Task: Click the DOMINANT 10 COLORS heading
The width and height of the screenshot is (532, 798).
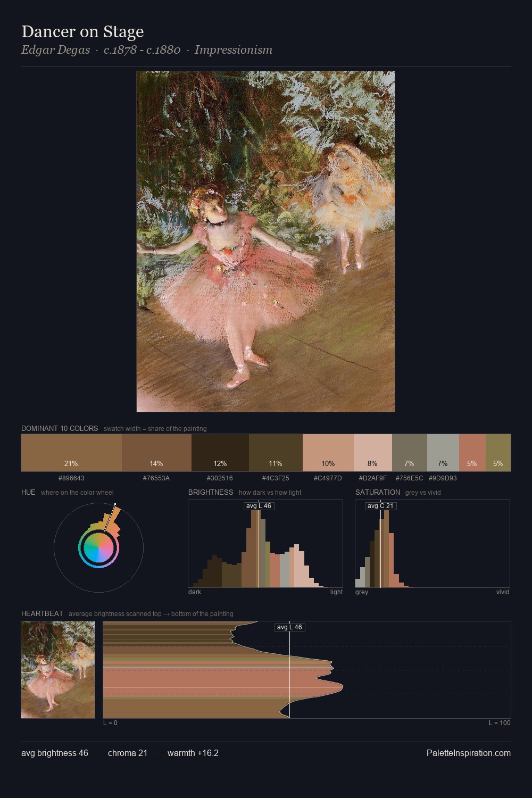Action: coord(60,428)
